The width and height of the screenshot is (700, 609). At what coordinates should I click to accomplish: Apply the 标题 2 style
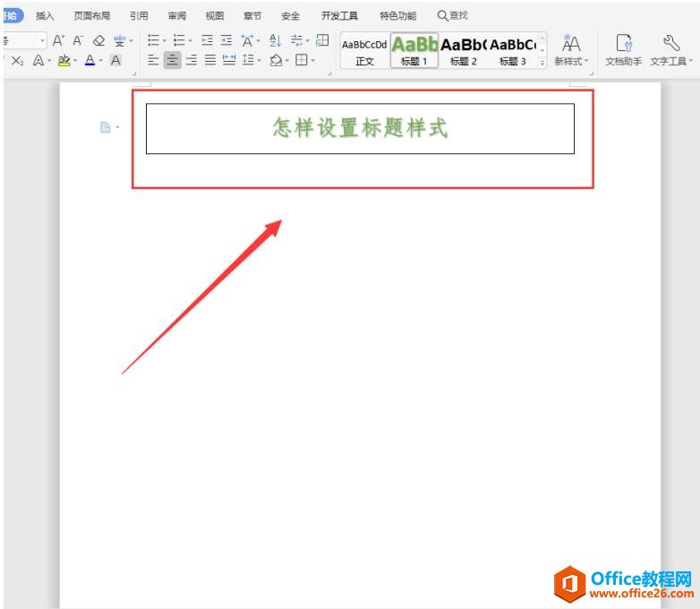tap(464, 50)
